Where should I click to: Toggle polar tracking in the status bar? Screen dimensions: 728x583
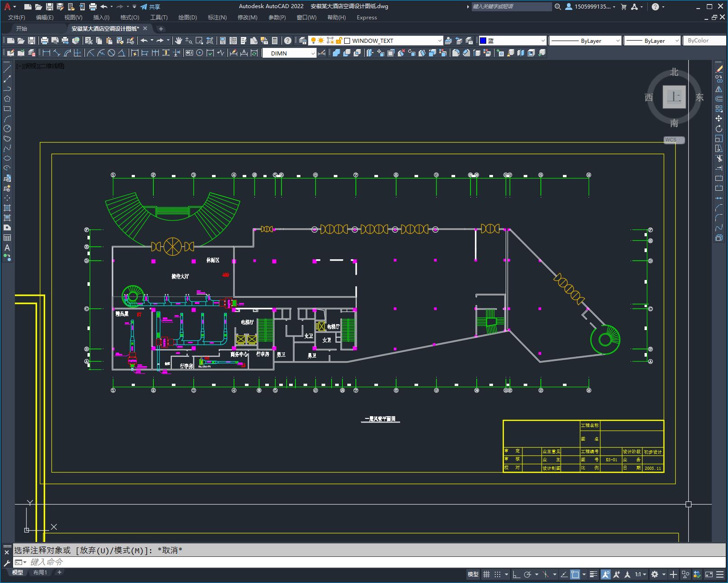527,574
